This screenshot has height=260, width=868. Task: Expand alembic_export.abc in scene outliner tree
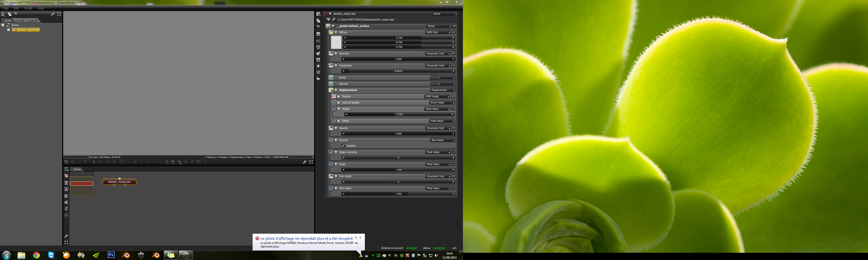coord(8,30)
